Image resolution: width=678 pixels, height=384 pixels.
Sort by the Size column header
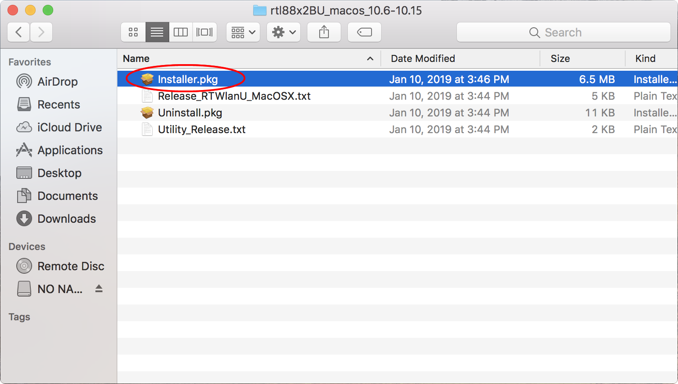coord(582,58)
